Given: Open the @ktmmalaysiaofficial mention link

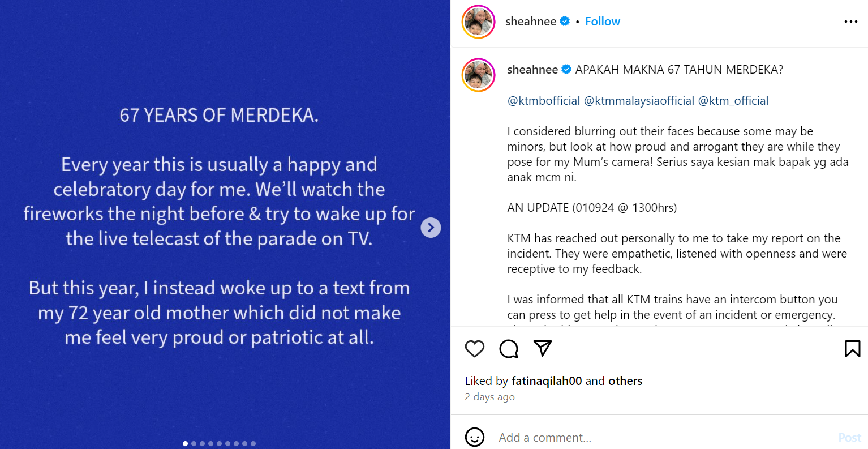Looking at the screenshot, I should (x=639, y=101).
